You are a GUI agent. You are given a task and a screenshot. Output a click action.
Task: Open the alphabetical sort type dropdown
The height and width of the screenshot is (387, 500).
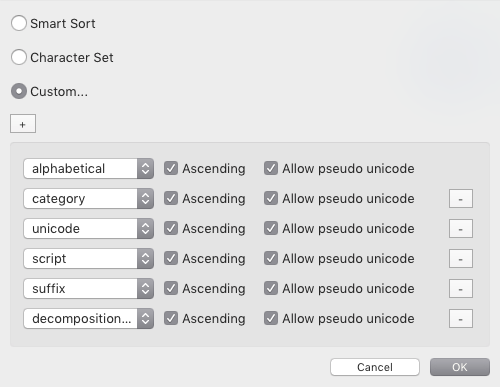click(x=88, y=169)
